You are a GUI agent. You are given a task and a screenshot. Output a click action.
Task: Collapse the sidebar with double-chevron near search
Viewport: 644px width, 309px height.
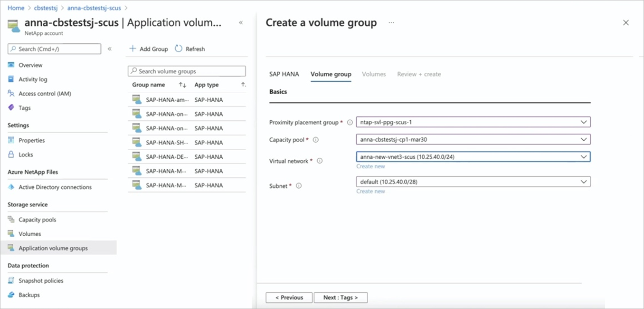pos(110,48)
